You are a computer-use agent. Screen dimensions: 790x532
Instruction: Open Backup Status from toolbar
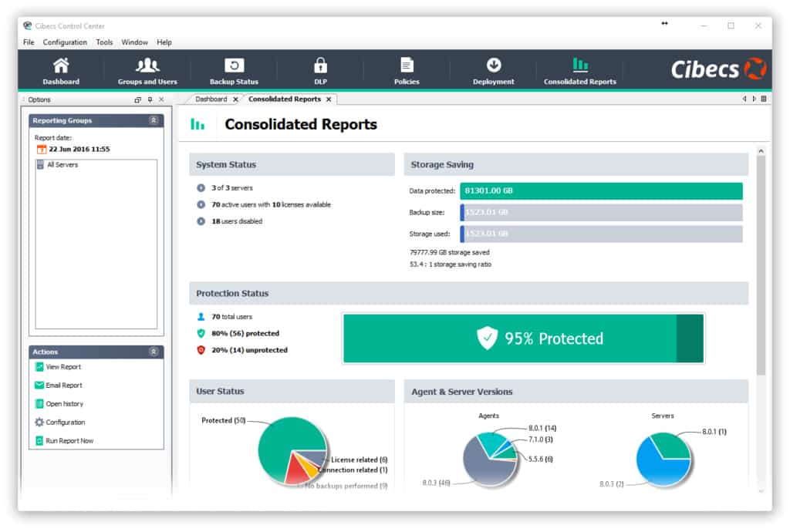pos(234,70)
